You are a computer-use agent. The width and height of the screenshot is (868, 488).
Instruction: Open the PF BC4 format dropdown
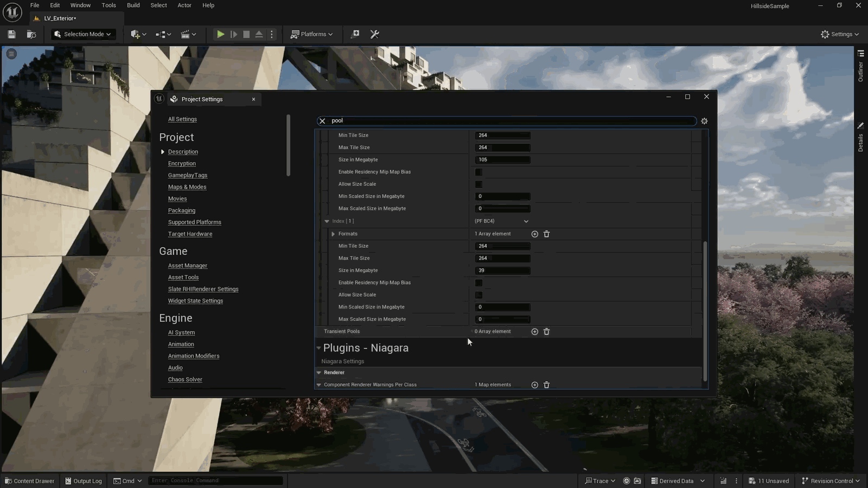pyautogui.click(x=502, y=221)
